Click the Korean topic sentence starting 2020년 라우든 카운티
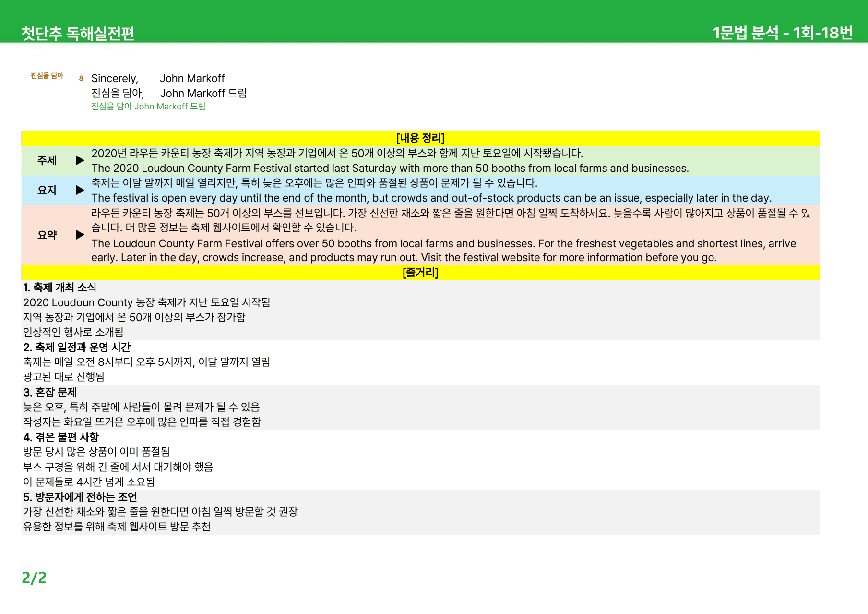 pos(337,153)
